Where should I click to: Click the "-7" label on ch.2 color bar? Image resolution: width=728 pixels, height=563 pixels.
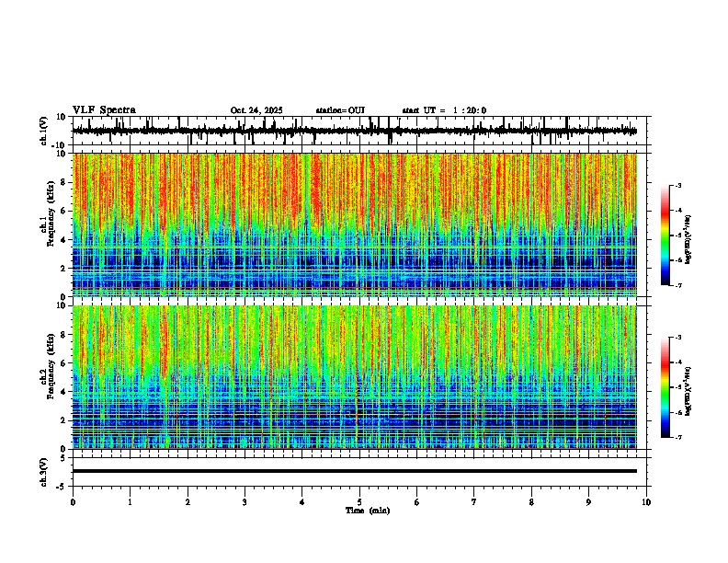pos(677,438)
